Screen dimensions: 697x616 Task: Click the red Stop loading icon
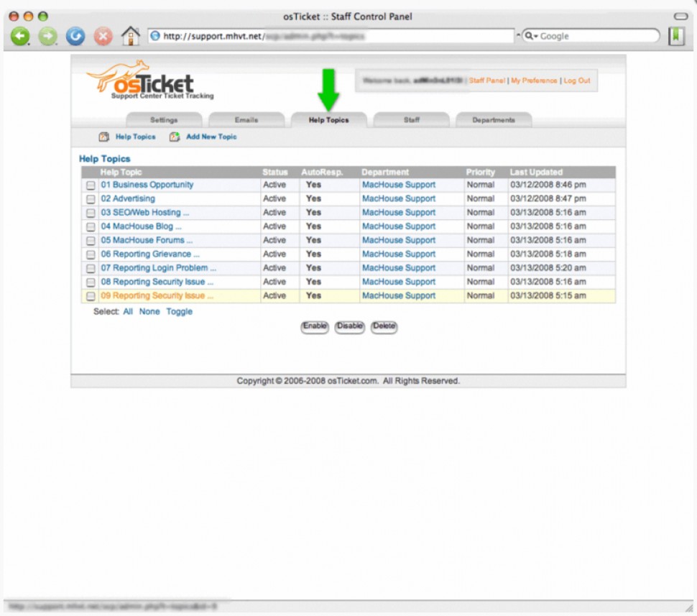click(x=103, y=36)
